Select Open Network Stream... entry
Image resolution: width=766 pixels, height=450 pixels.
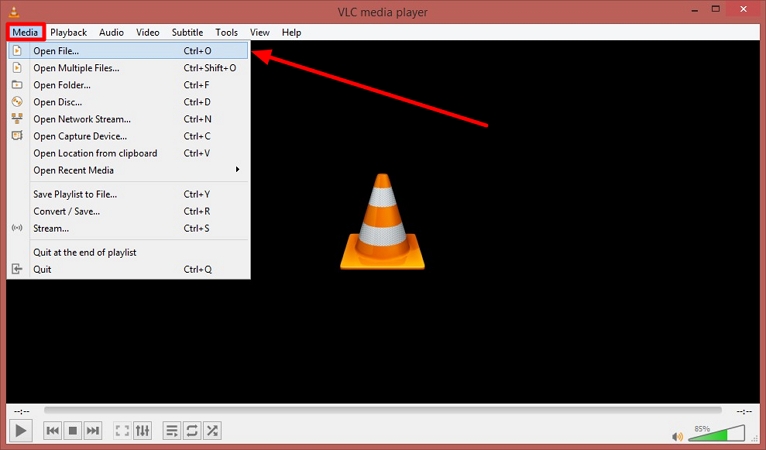tap(128, 119)
